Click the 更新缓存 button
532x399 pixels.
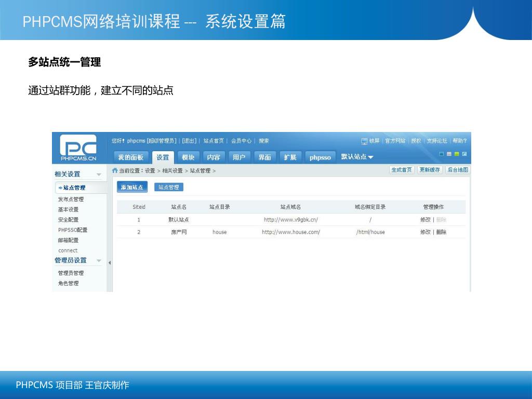[430, 170]
